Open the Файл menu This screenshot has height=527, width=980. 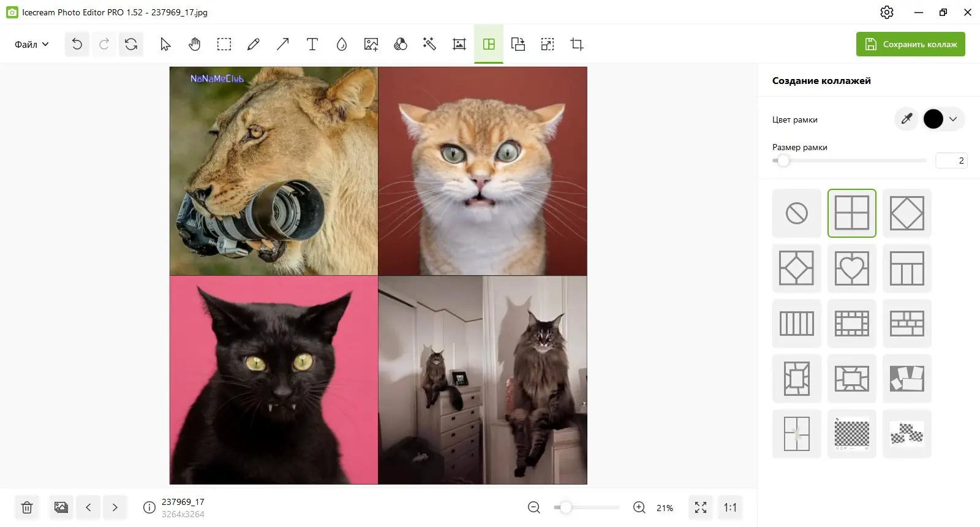click(31, 44)
